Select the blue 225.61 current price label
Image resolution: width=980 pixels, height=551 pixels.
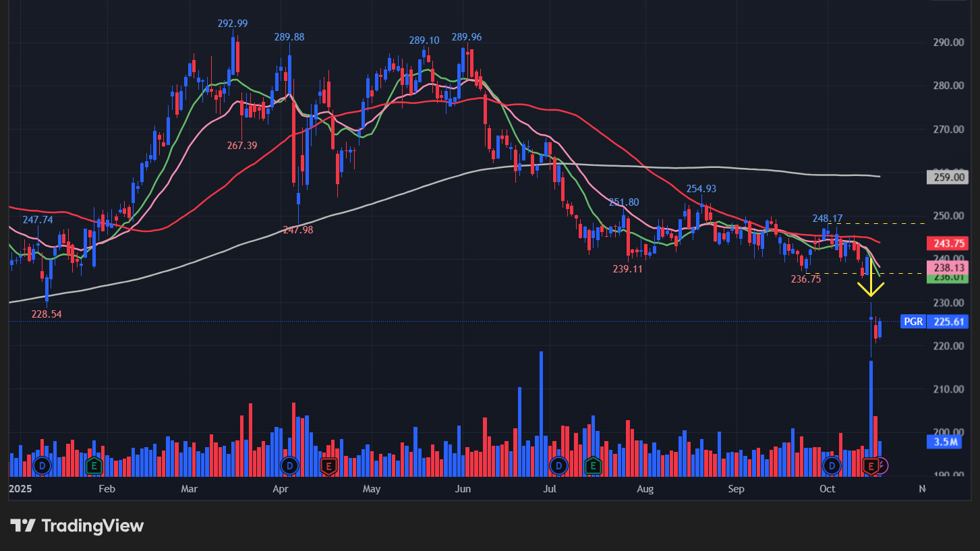948,322
